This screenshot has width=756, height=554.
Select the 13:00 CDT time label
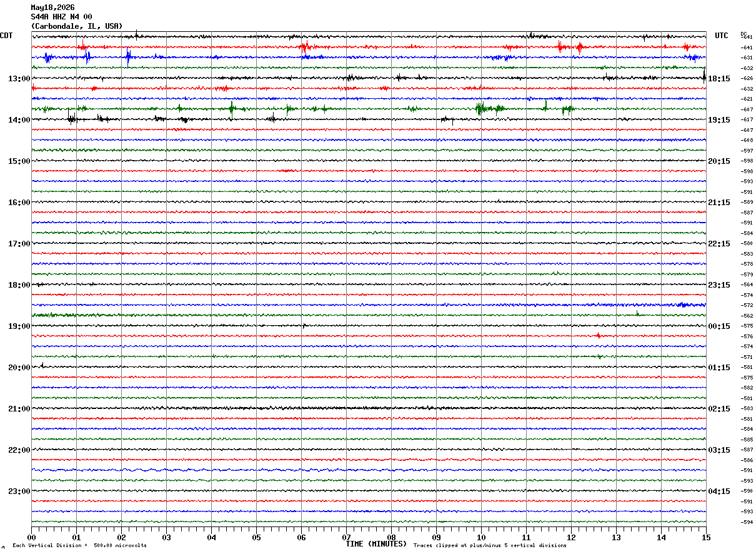19,79
